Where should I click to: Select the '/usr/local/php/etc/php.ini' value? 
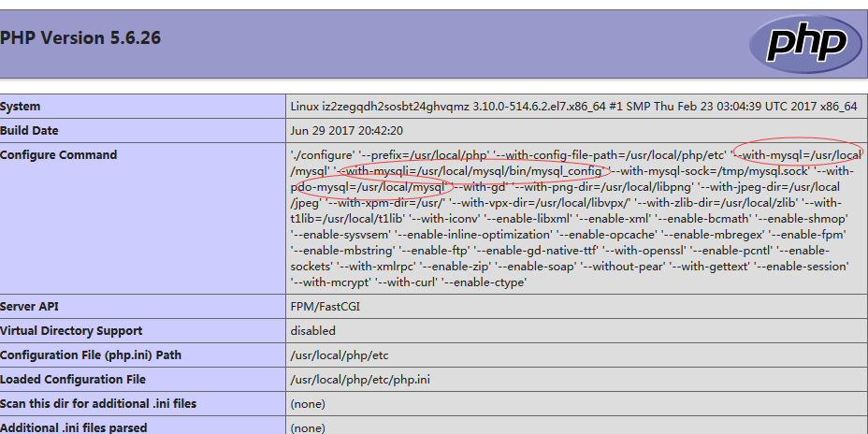point(360,380)
